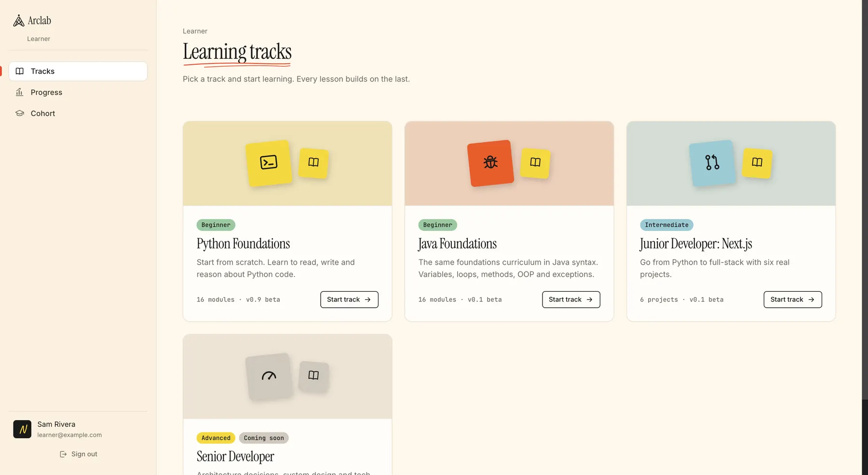868x475 pixels.
Task: Click the small book tile on Next.js card
Action: pyautogui.click(x=757, y=163)
